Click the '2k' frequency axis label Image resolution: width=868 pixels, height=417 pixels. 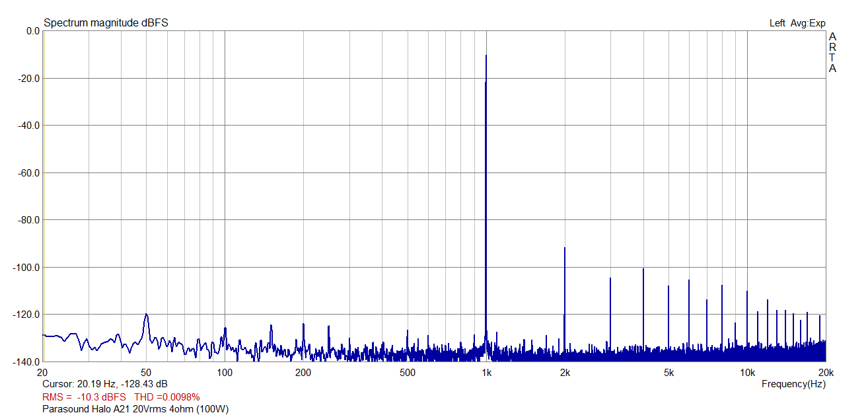[565, 373]
